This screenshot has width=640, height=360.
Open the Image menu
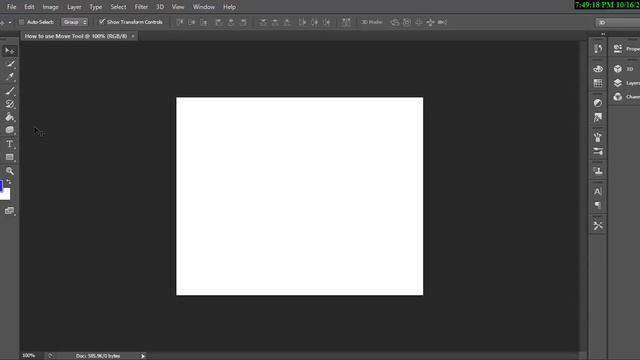[x=50, y=7]
